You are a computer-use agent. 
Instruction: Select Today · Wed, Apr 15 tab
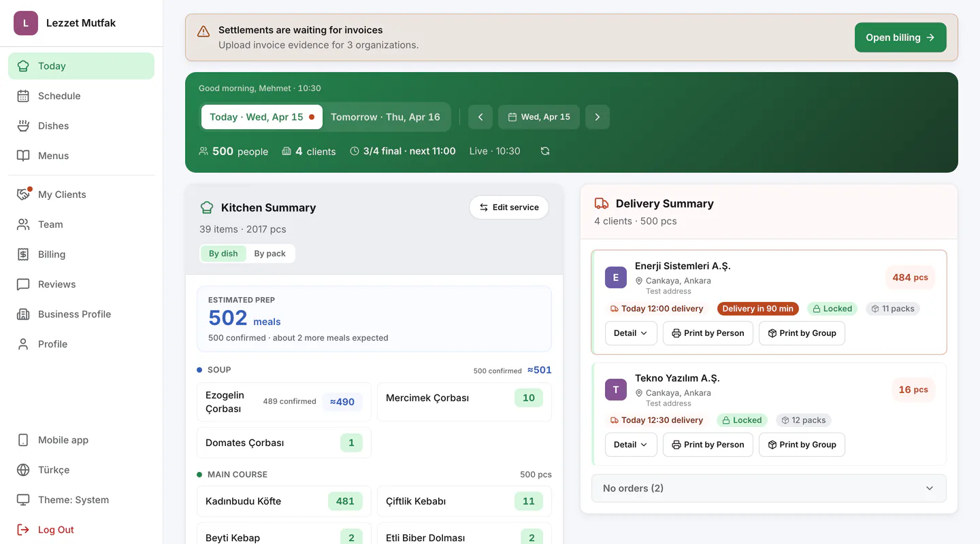click(262, 117)
